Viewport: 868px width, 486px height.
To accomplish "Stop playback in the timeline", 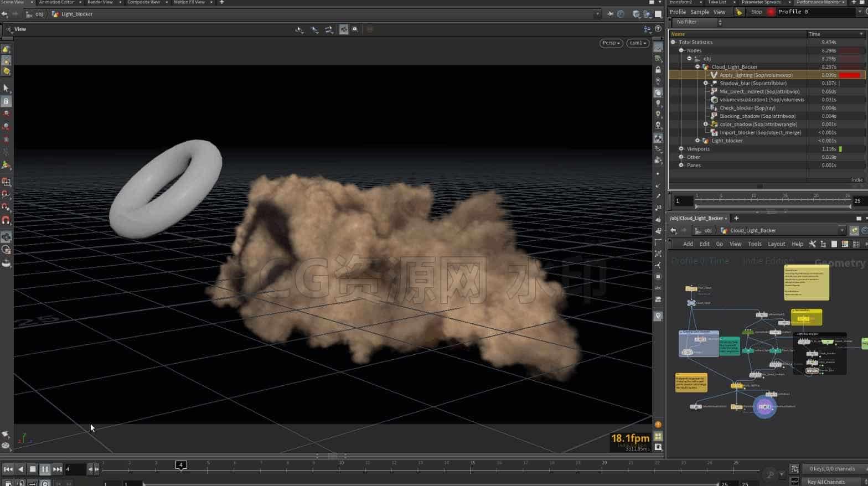I will click(x=33, y=469).
